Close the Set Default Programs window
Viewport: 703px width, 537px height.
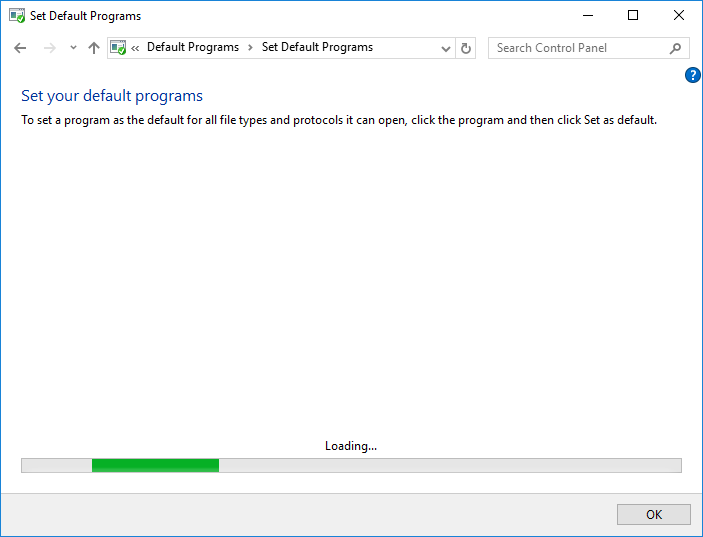coord(679,16)
